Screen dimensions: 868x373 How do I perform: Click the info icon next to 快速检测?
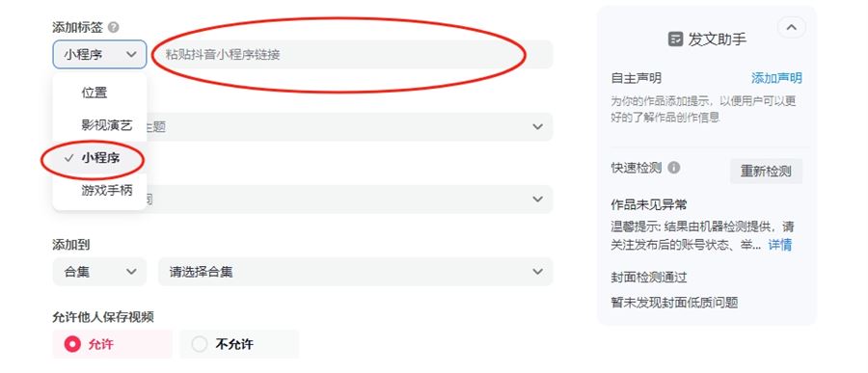pyautogui.click(x=674, y=167)
